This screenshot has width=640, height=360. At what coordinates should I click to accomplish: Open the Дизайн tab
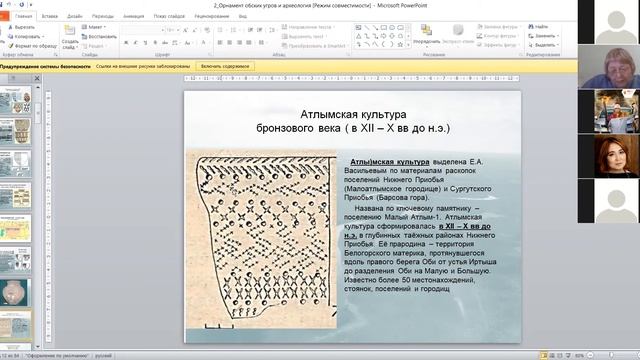(x=75, y=16)
